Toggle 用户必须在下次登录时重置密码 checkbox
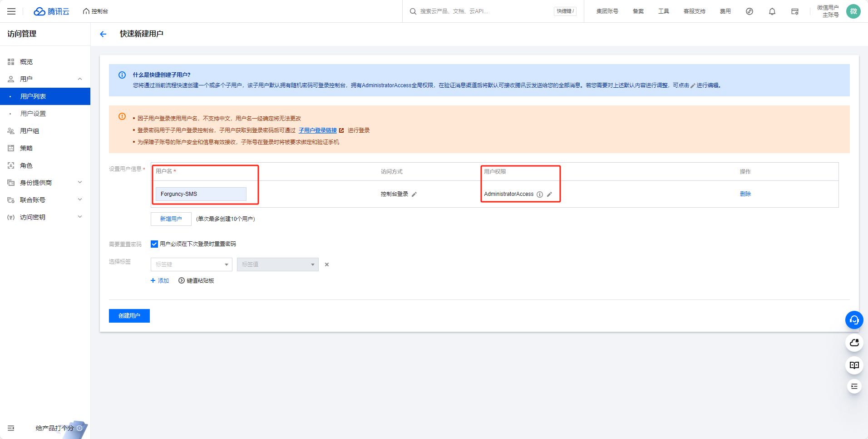The height and width of the screenshot is (439, 868). tap(154, 244)
